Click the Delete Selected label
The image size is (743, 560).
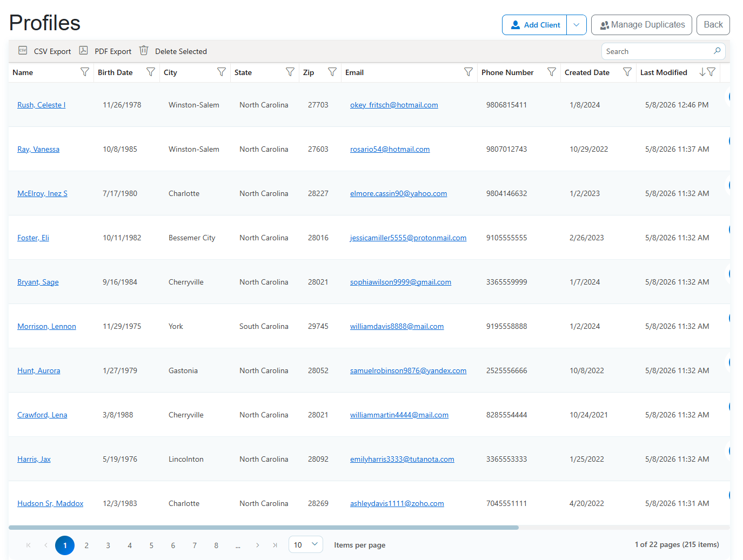[x=181, y=51]
